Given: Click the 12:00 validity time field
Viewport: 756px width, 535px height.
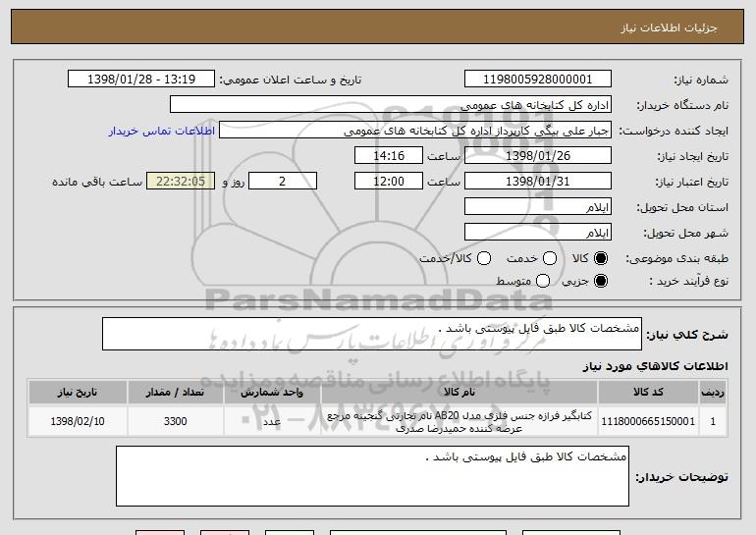Looking at the screenshot, I should point(388,182).
